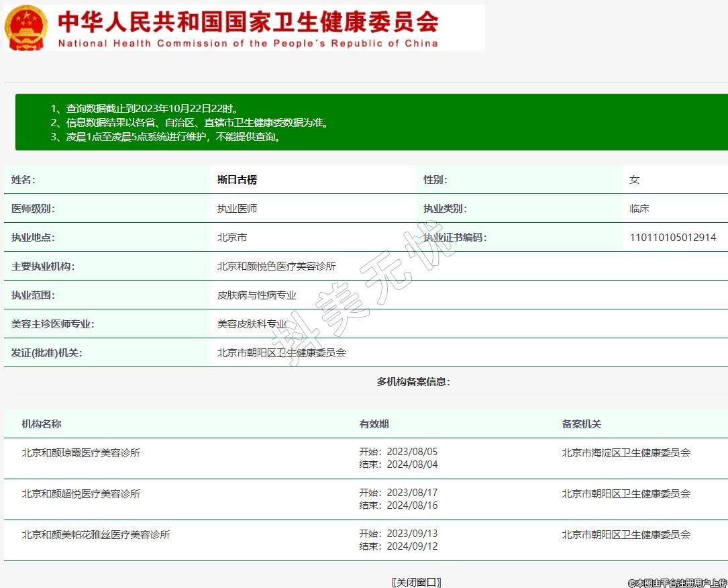Click main institution 北京和颜悦色医疗美容诊所
Image resolution: width=728 pixels, height=588 pixels.
(276, 266)
